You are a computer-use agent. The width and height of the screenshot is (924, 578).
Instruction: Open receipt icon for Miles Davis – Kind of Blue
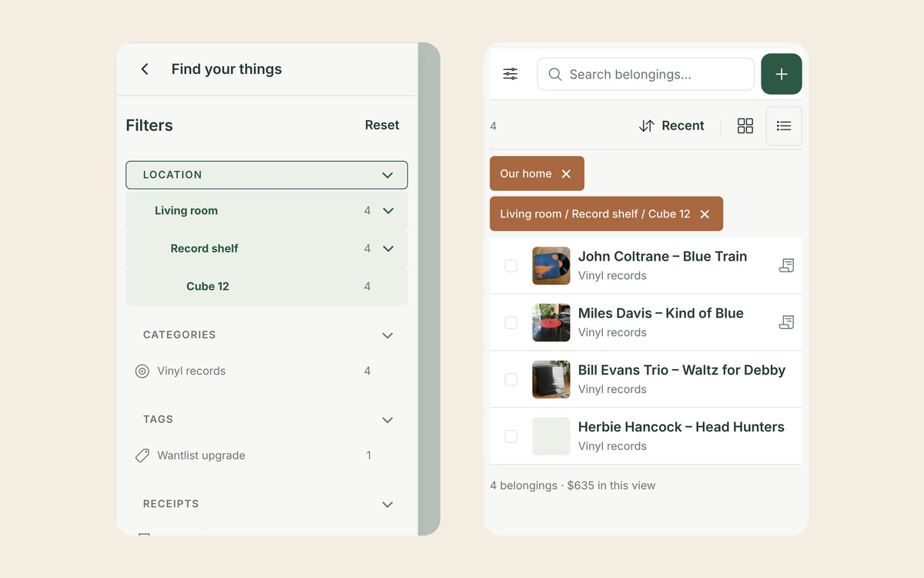(786, 322)
